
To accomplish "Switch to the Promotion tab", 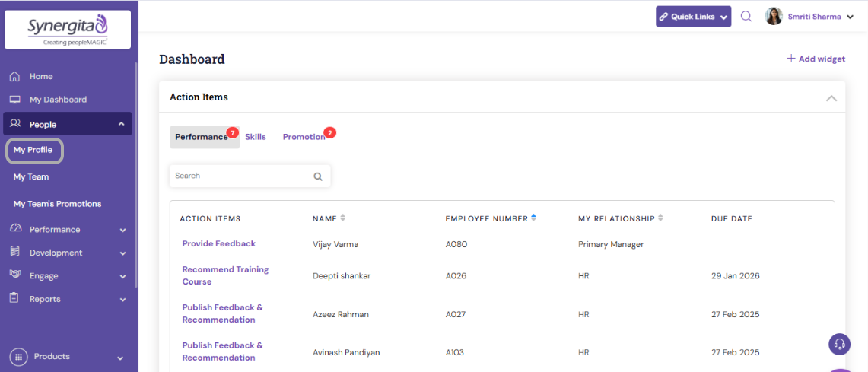I will [x=304, y=137].
